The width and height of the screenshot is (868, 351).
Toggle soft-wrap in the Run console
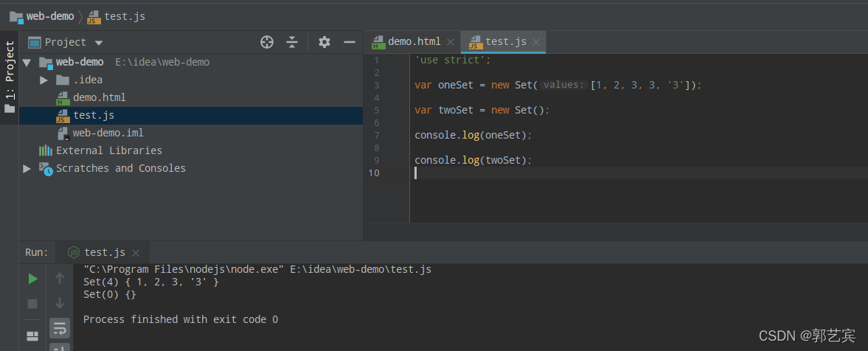[x=60, y=328]
